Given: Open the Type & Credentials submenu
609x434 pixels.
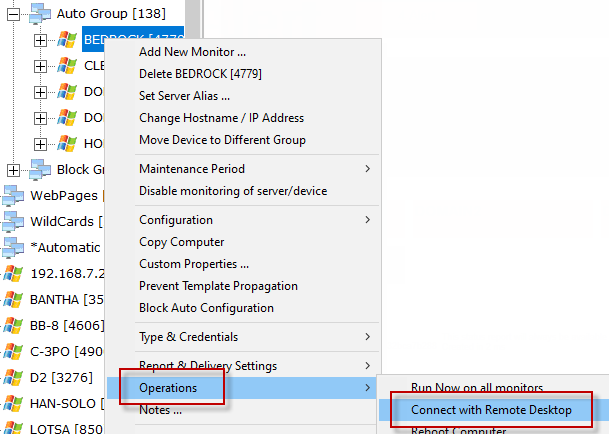Looking at the screenshot, I should (255, 337).
